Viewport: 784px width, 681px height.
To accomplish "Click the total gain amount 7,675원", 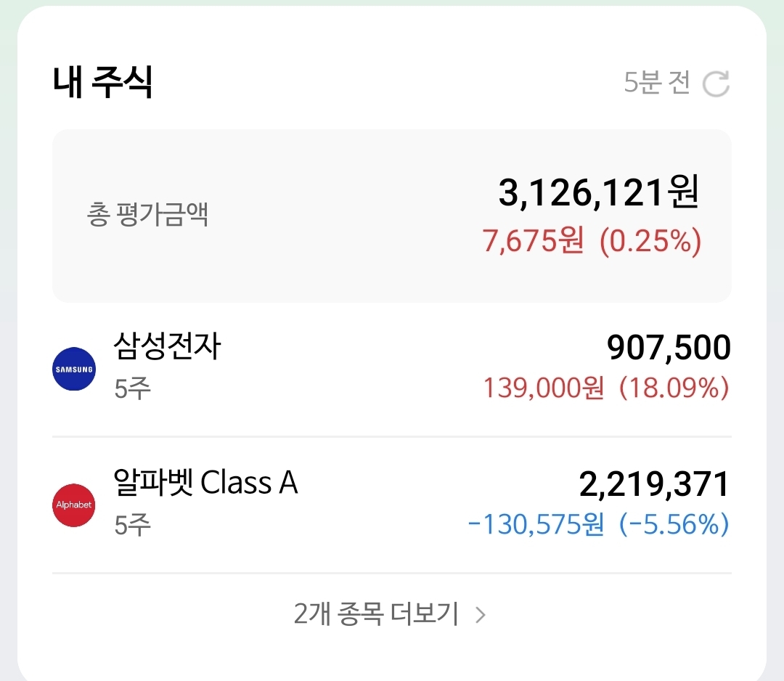I will pos(533,241).
